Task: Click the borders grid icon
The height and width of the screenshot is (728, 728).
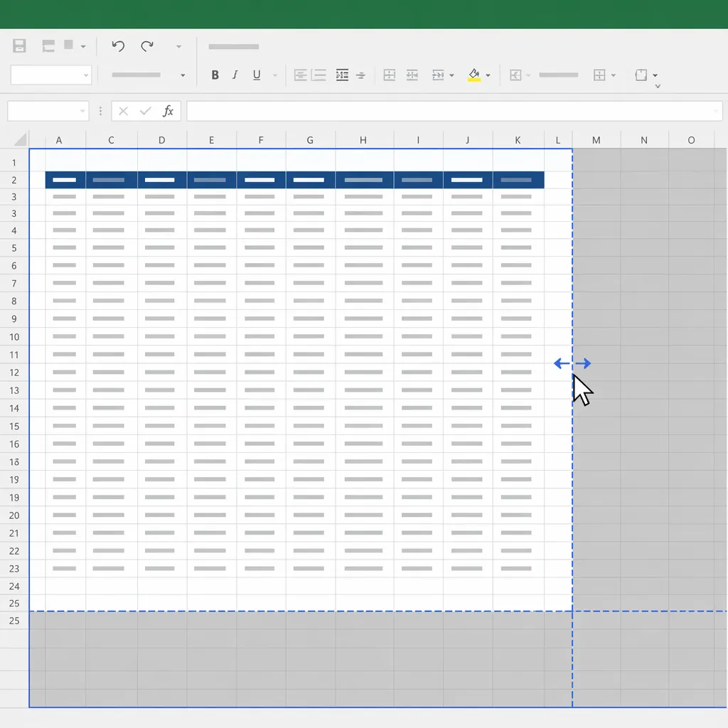Action: (599, 75)
